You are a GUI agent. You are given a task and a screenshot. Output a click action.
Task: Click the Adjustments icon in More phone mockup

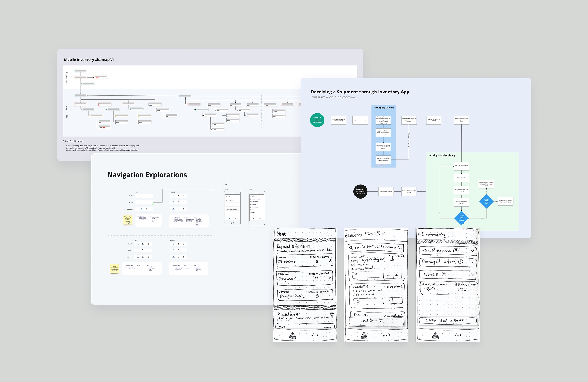[x=251, y=202]
